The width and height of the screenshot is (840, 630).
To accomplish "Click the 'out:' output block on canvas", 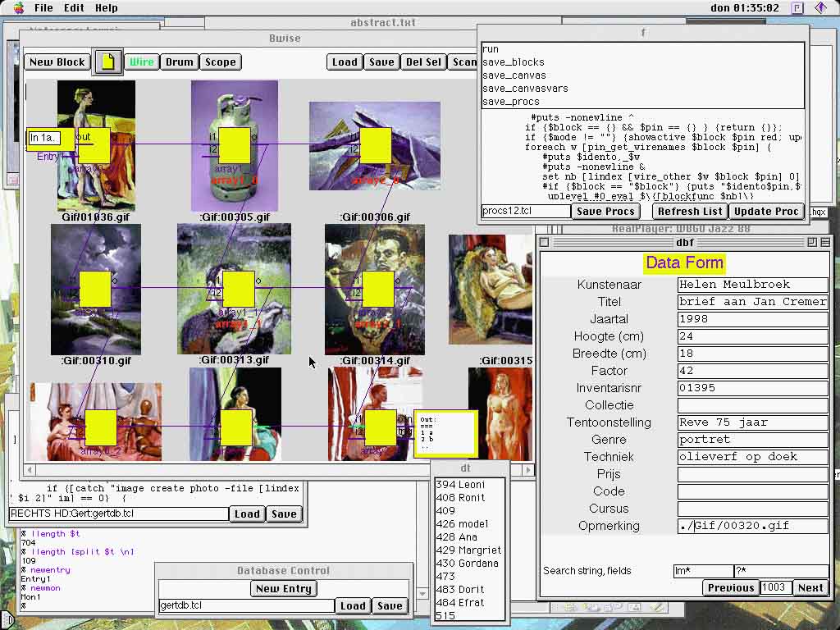I will (x=445, y=433).
